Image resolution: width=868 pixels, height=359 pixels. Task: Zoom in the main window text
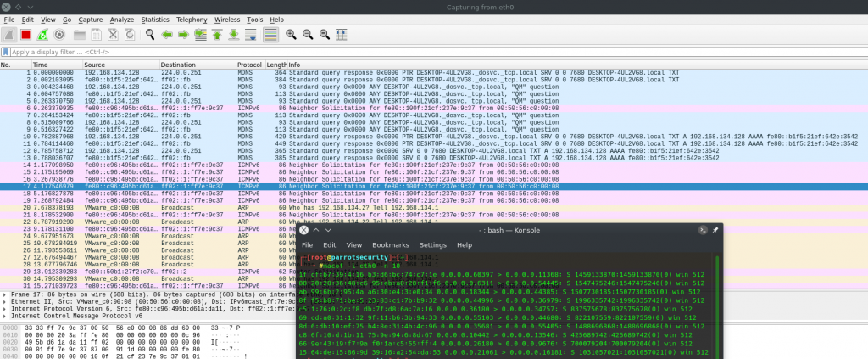click(x=292, y=34)
